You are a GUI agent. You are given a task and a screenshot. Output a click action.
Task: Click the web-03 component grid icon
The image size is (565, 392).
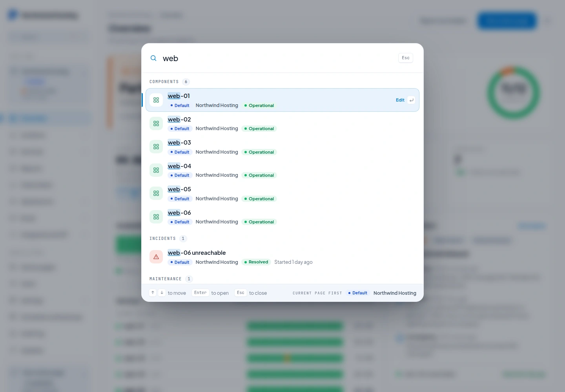click(x=156, y=147)
